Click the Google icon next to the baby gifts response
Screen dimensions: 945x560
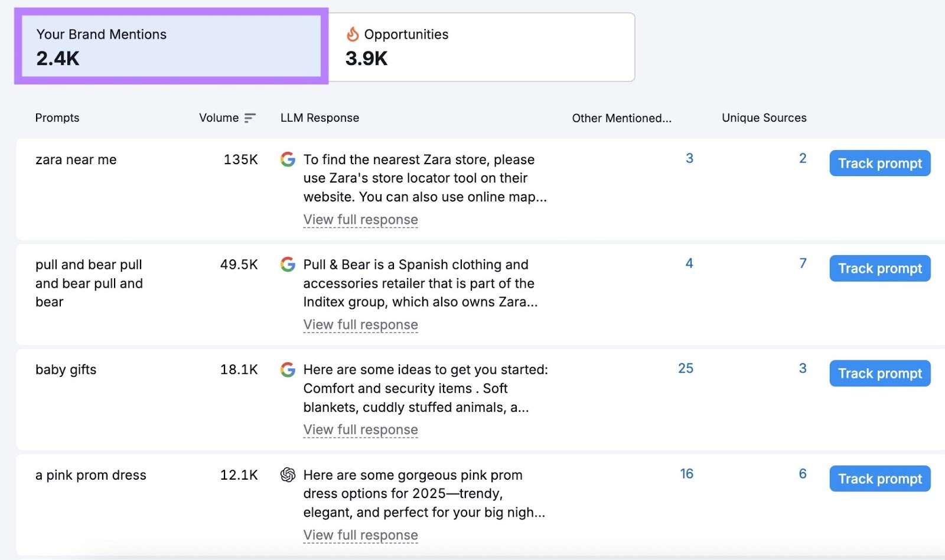pyautogui.click(x=288, y=369)
